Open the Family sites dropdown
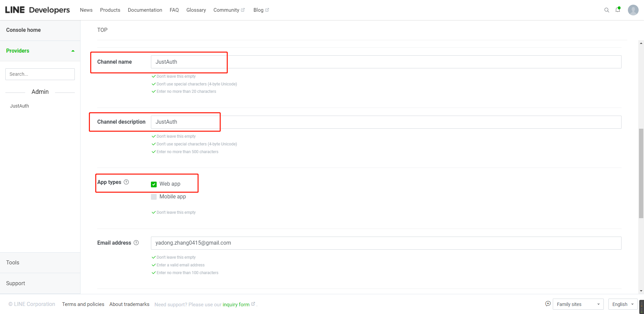 (578, 304)
